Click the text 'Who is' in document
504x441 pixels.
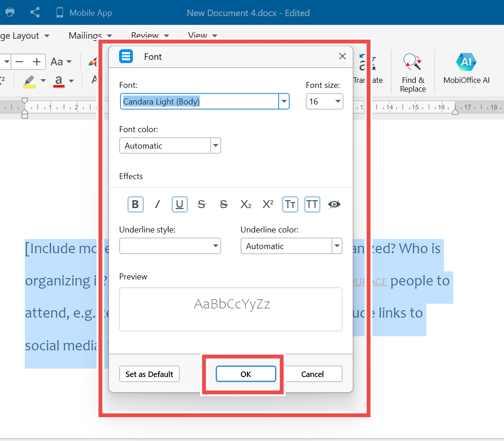point(419,248)
